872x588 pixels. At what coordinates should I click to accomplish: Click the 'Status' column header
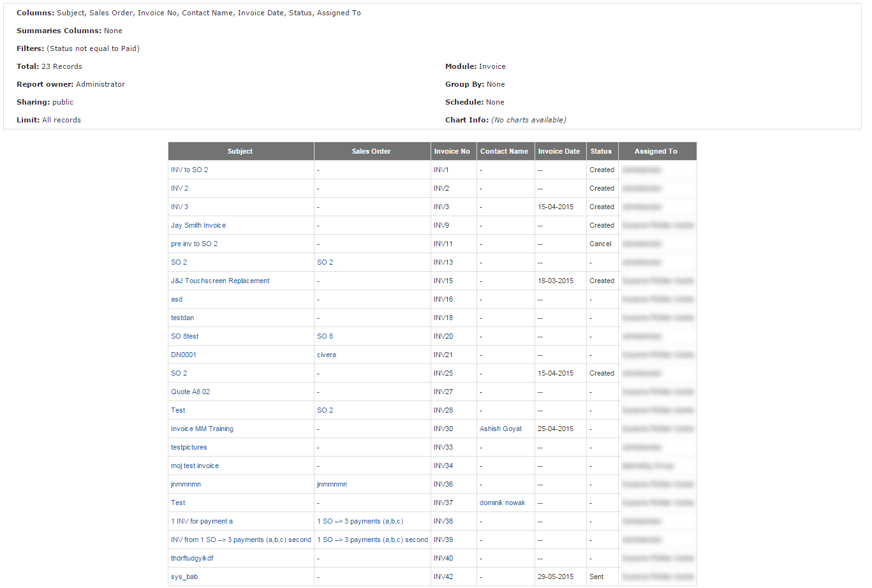601,151
